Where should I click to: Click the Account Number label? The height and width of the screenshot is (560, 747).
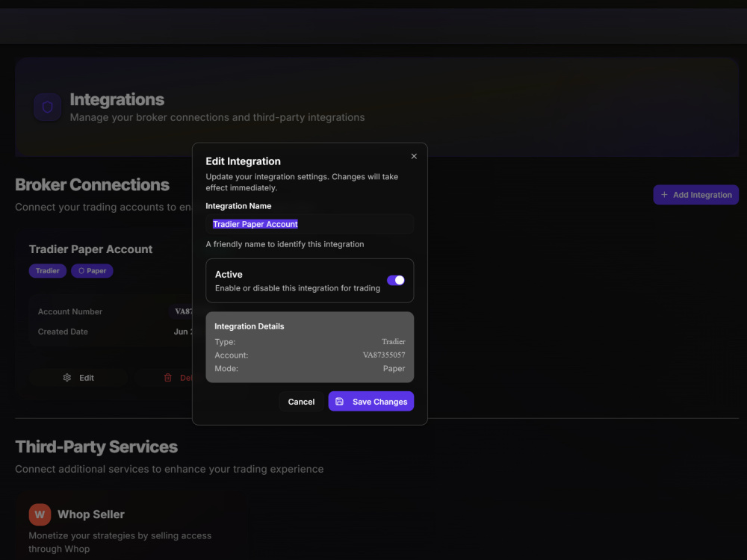click(x=70, y=312)
